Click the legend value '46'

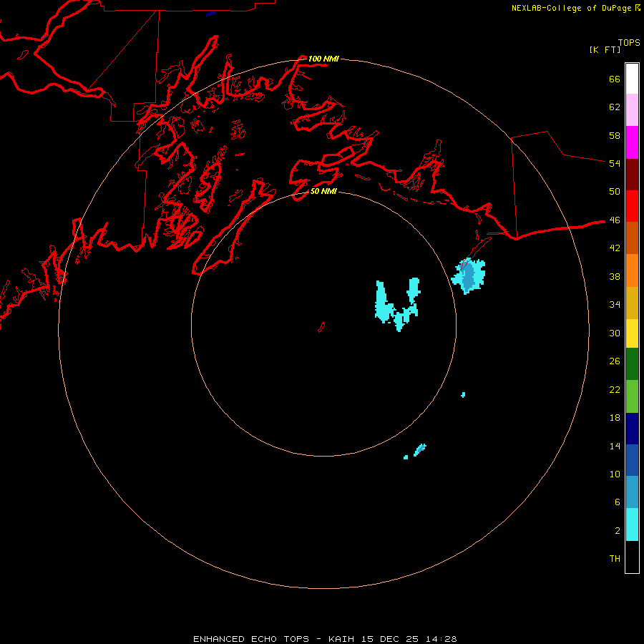coord(615,220)
